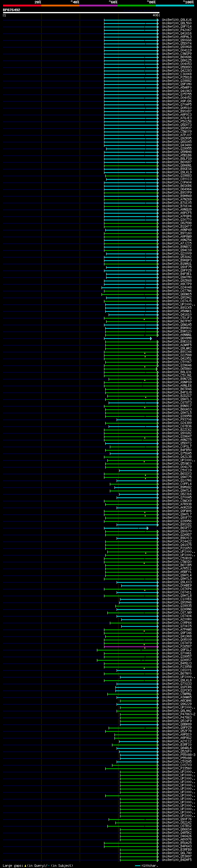The height and width of the screenshot is (868, 197).
Task: Click the '=100char.' scale legend
Action: pyautogui.click(x=146, y=866)
